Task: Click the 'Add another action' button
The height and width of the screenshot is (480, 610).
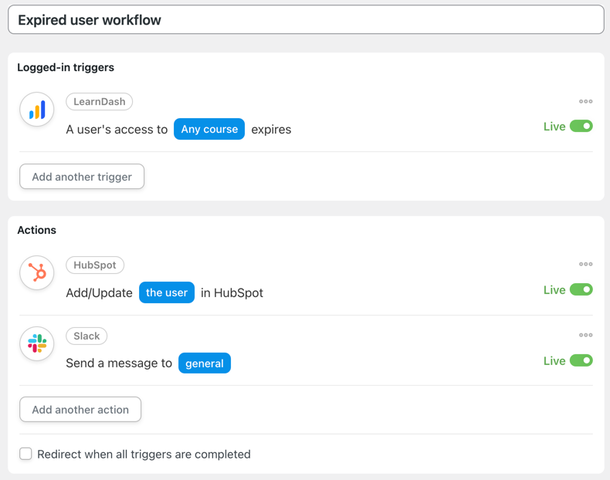Action: point(80,410)
